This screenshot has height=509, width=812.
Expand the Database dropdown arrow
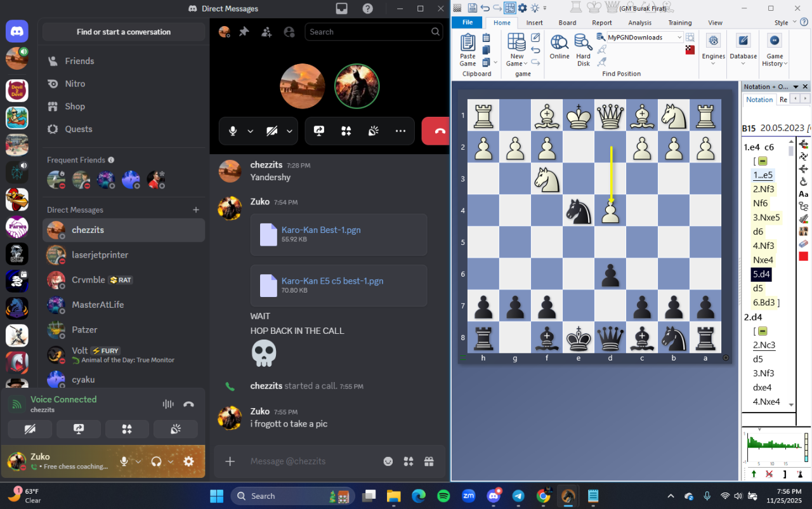(743, 63)
